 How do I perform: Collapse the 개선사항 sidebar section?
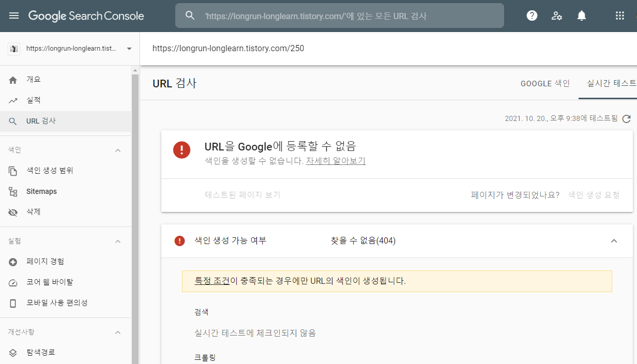tap(117, 332)
